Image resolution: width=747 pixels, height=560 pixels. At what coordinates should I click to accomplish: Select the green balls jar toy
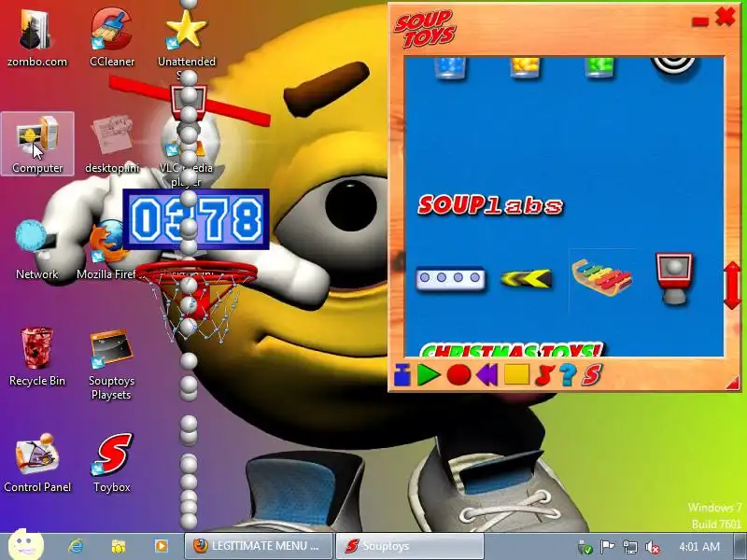coord(599,67)
